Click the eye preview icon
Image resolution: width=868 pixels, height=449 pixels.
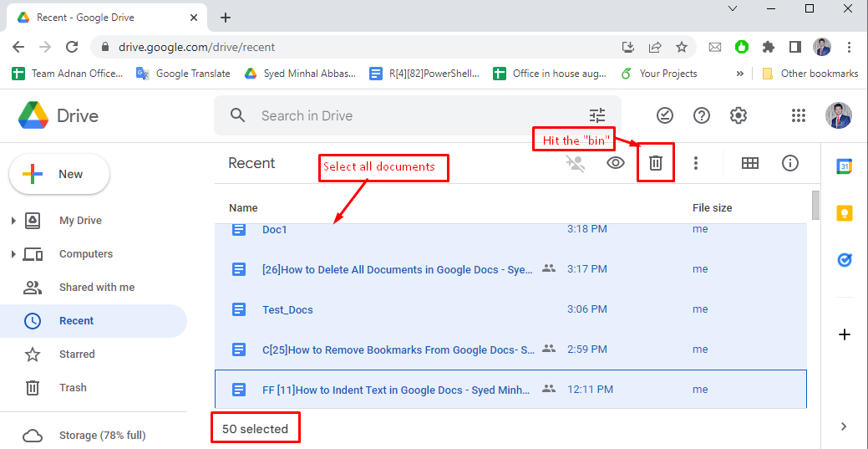(x=616, y=163)
